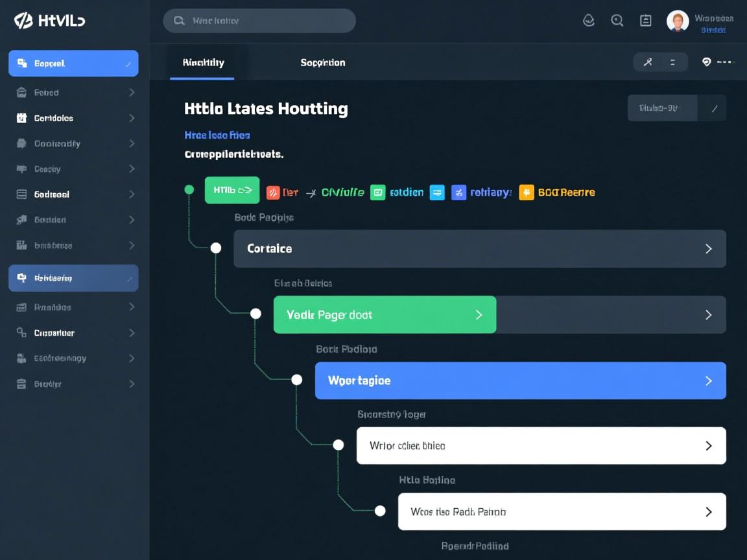Expand the 'Certidoles' sidebar item chevron
This screenshot has width=747, height=560.
132,118
